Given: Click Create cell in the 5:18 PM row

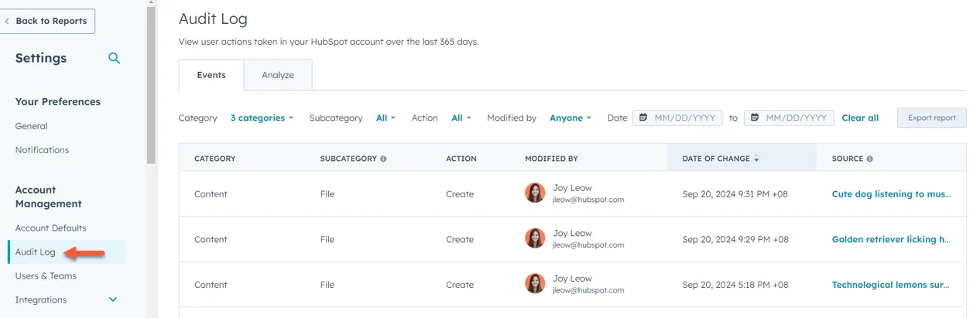Looking at the screenshot, I should point(460,285).
